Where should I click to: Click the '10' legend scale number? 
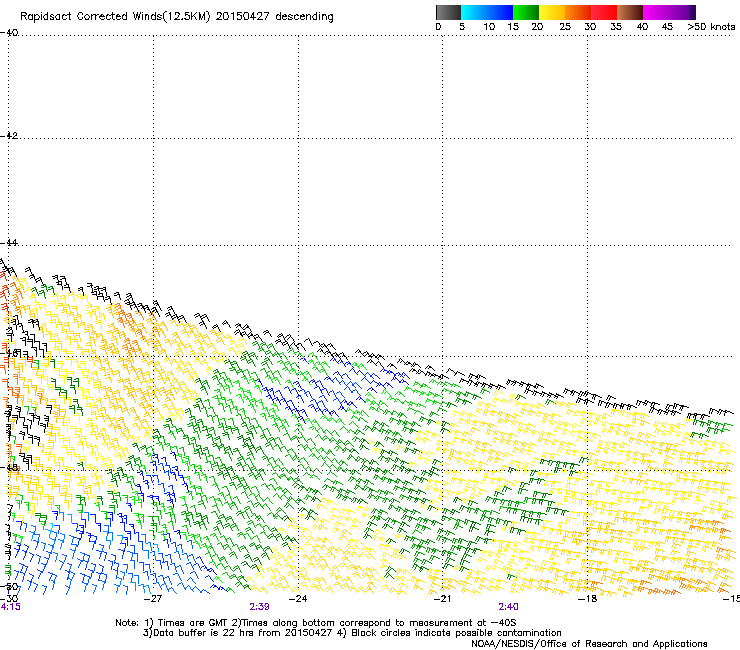489,27
